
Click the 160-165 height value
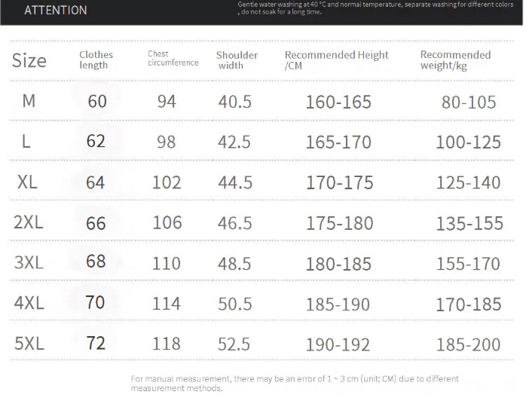[338, 102]
